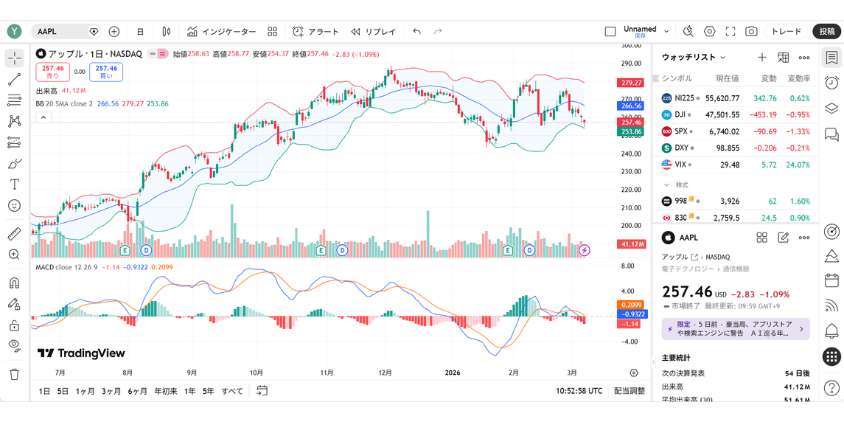Toggle hide all drawings eye icon
Image resolution: width=844 pixels, height=422 pixels.
click(x=14, y=346)
